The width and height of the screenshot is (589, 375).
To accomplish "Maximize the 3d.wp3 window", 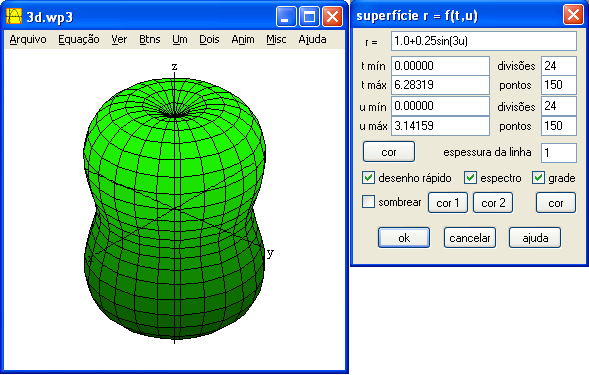I will pyautogui.click(x=309, y=17).
